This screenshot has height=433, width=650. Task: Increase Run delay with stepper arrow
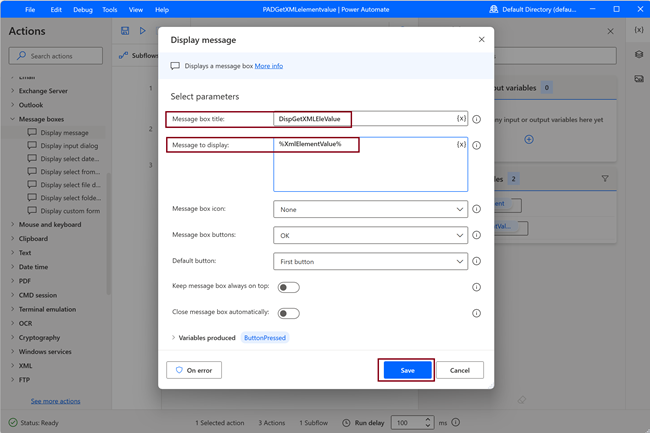click(x=428, y=419)
